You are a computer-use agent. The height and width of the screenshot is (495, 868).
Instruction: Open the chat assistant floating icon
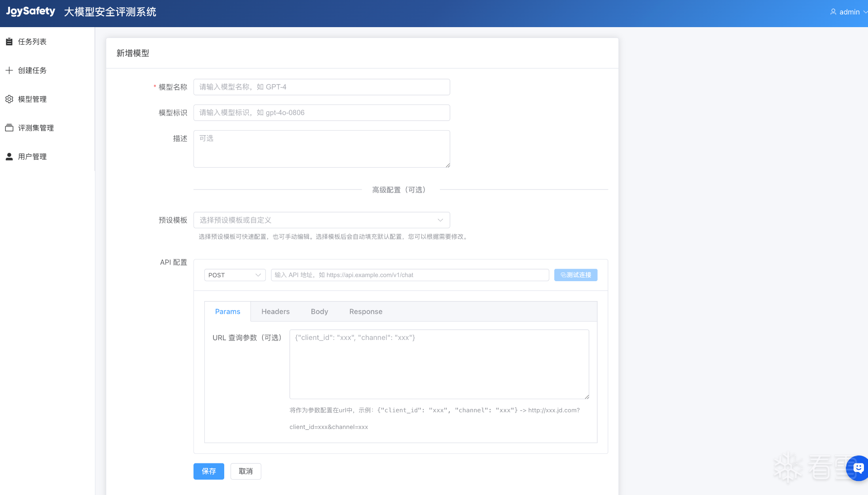(x=858, y=468)
